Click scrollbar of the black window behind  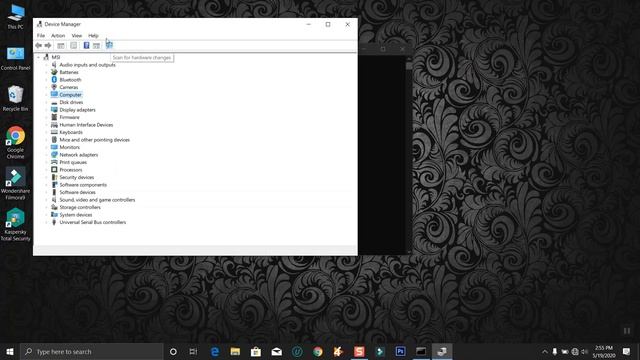click(x=409, y=155)
